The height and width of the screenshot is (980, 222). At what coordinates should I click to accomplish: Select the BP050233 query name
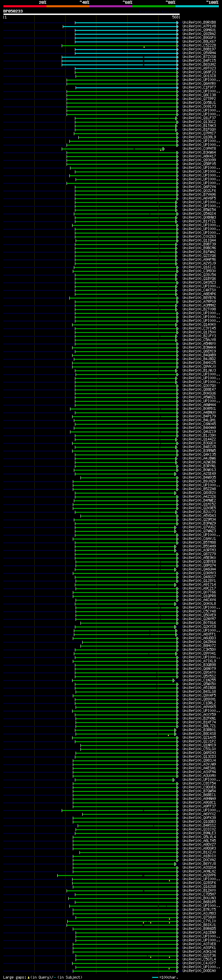click(13, 11)
